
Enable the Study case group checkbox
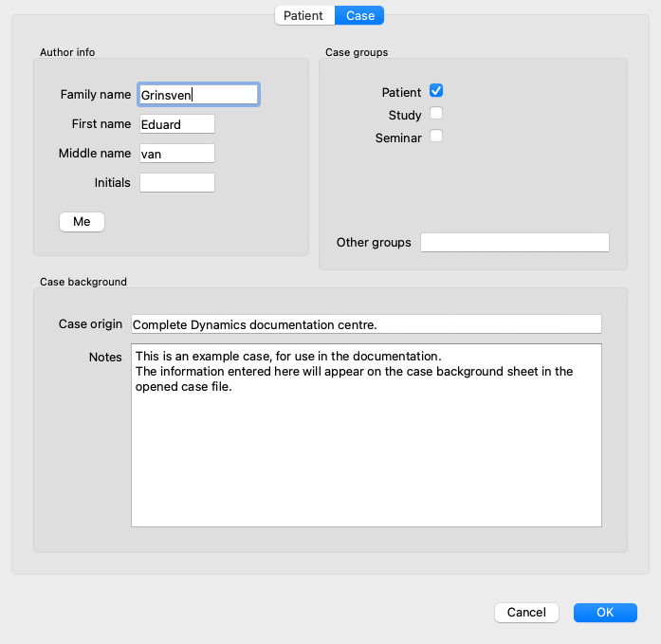[x=436, y=114]
